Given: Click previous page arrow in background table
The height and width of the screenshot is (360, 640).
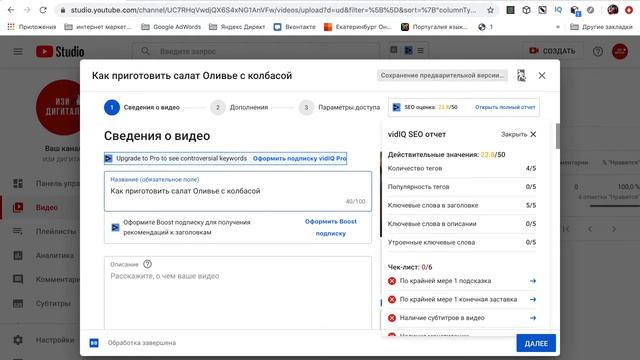Looking at the screenshot, I should click(x=590, y=229).
